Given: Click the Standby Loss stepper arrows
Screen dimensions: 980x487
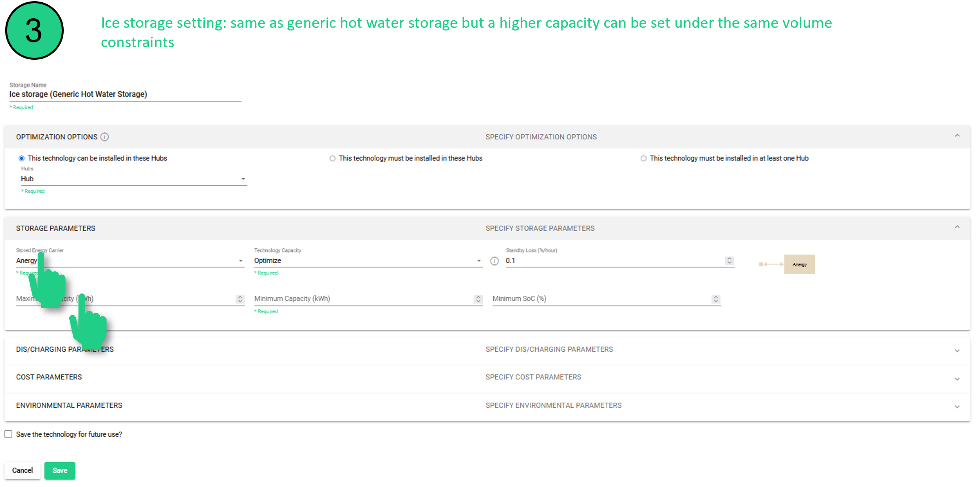Looking at the screenshot, I should 729,261.
